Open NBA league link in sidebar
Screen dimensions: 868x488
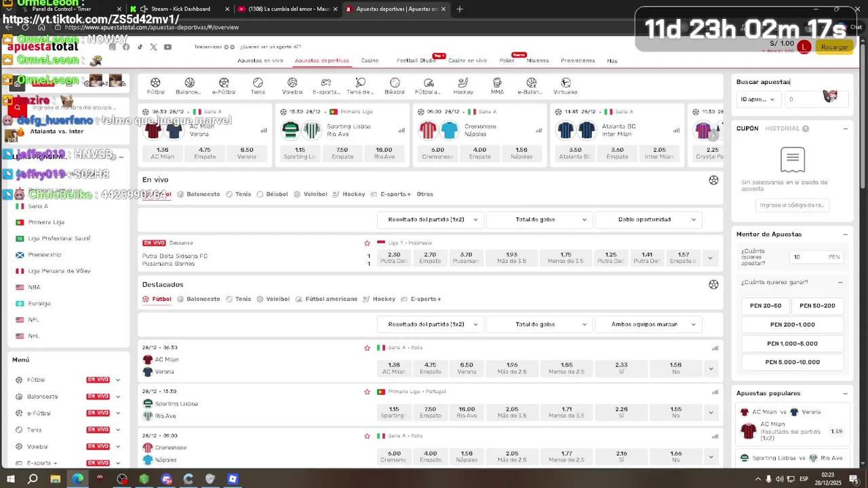pos(34,287)
